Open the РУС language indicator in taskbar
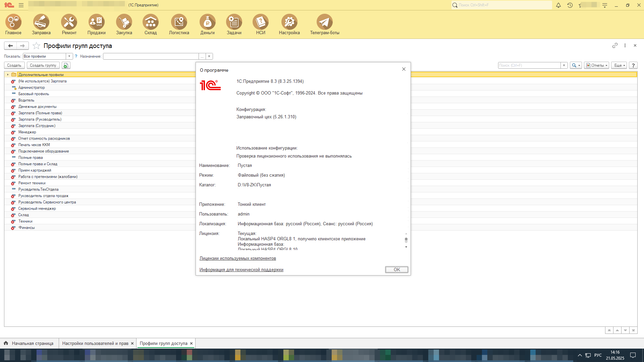 click(598, 355)
